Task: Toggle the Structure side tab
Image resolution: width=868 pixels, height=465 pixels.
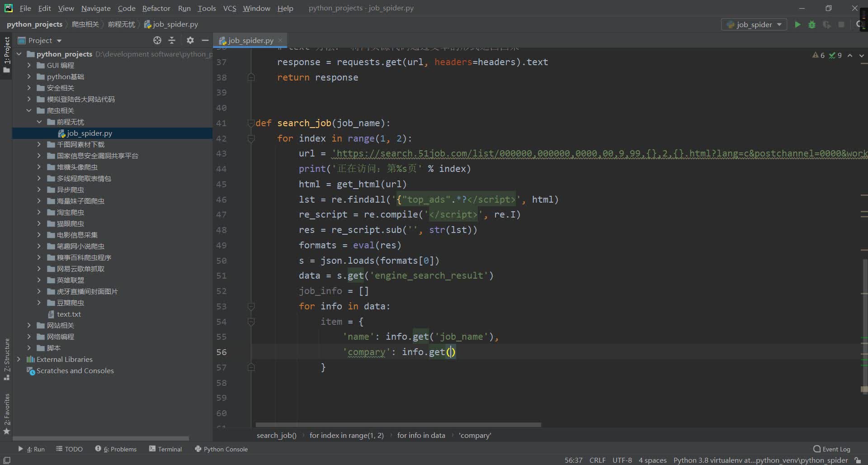Action: (x=6, y=359)
